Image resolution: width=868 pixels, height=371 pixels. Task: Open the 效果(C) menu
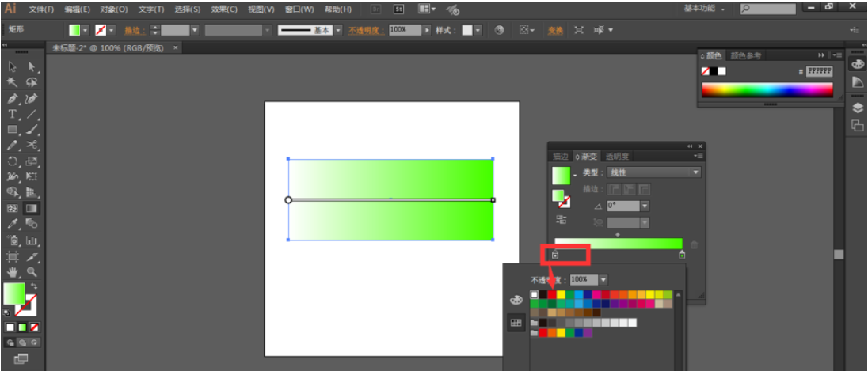(x=224, y=9)
